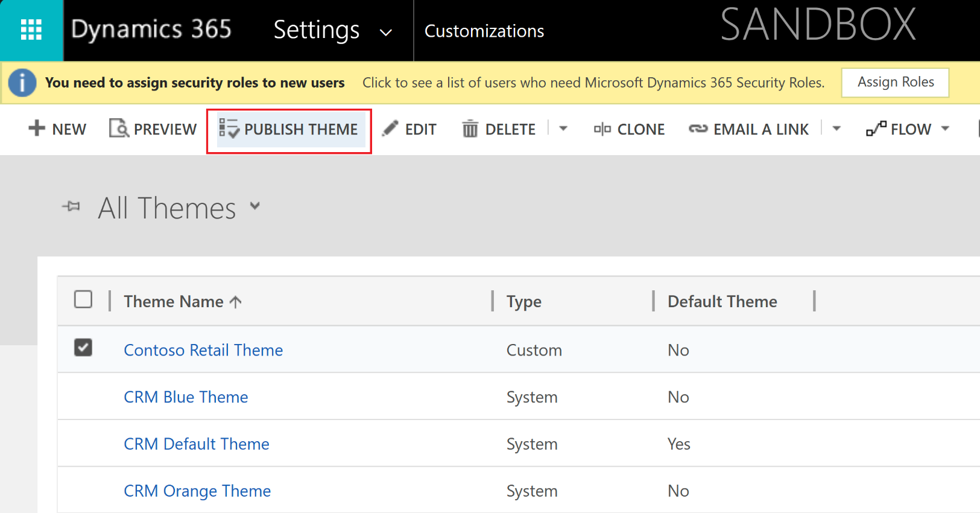Open the Settings navigation menu
Viewport: 980px width, 513px height.
coord(317,30)
